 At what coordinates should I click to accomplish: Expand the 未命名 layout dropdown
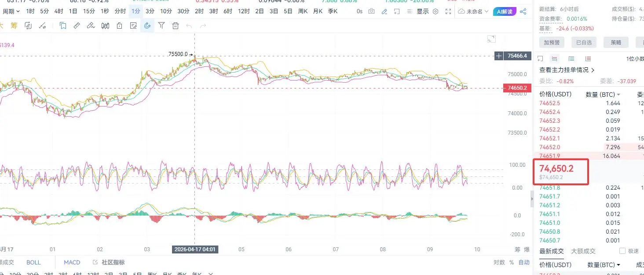(474, 11)
